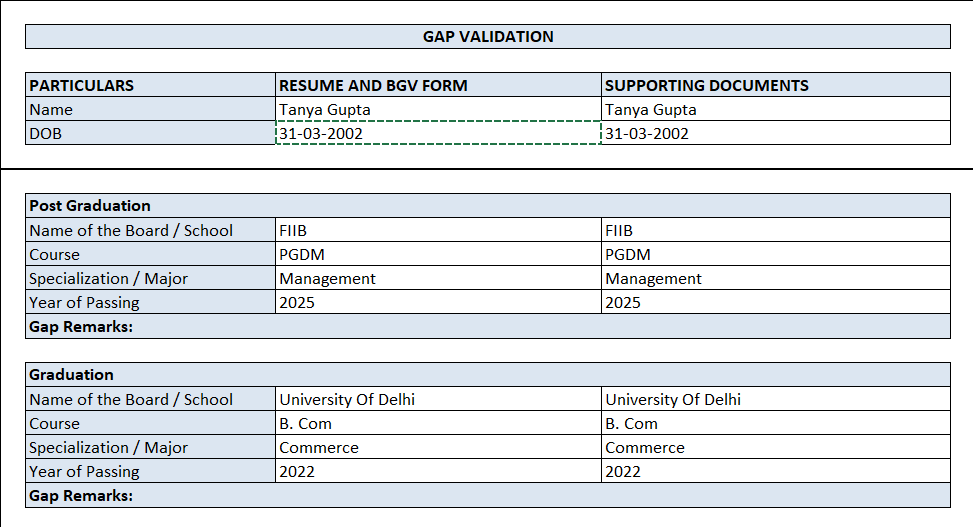Click the SUPPORTING DOCUMENTS header cell
This screenshot has height=527, width=973.
tap(775, 86)
